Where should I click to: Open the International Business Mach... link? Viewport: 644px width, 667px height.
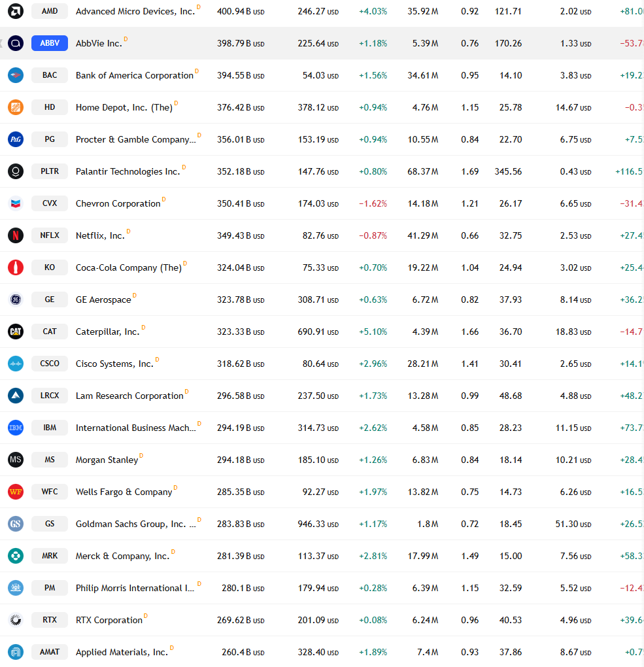click(x=136, y=428)
